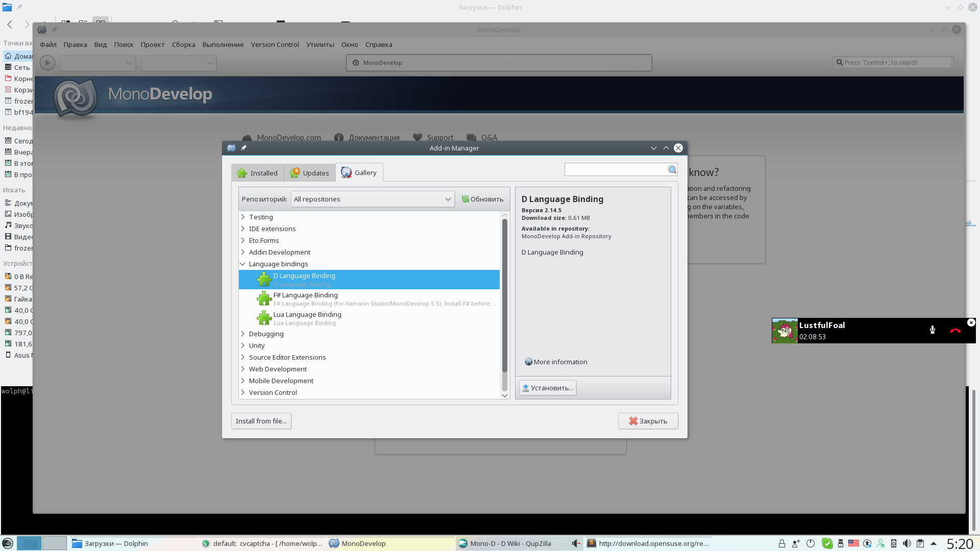
Task: Mute microphone in LustfulFoal call
Action: coord(933,330)
